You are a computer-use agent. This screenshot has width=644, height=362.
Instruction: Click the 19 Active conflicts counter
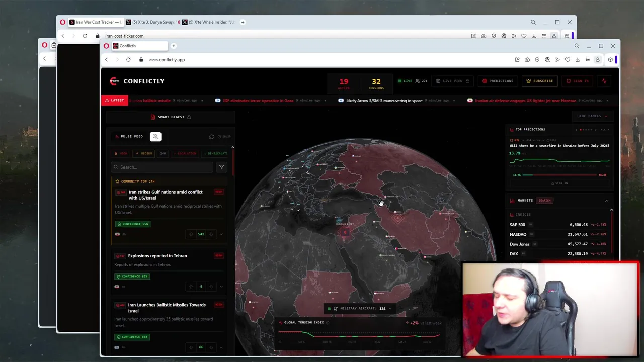pos(344,83)
